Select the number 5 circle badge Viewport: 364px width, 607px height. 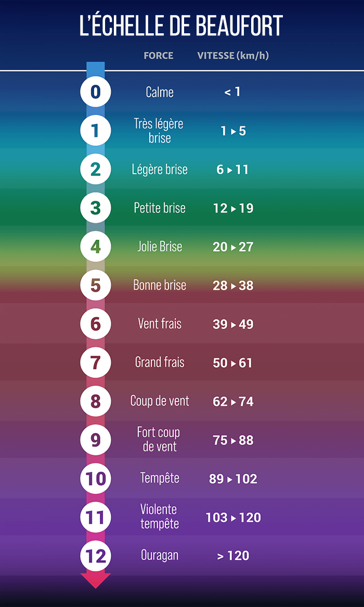[95, 285]
